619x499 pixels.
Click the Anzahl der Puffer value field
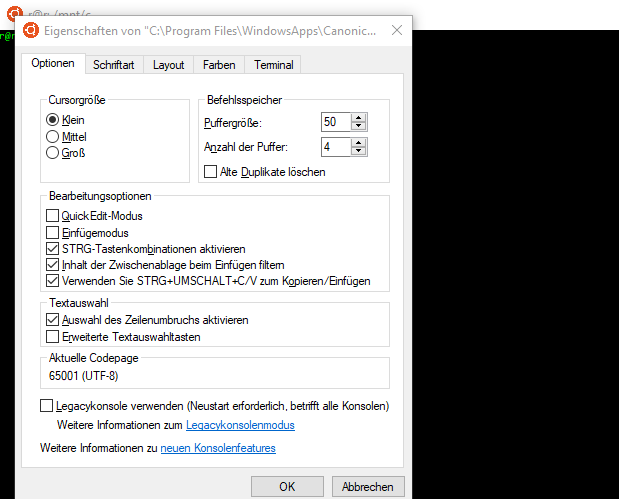(x=336, y=147)
